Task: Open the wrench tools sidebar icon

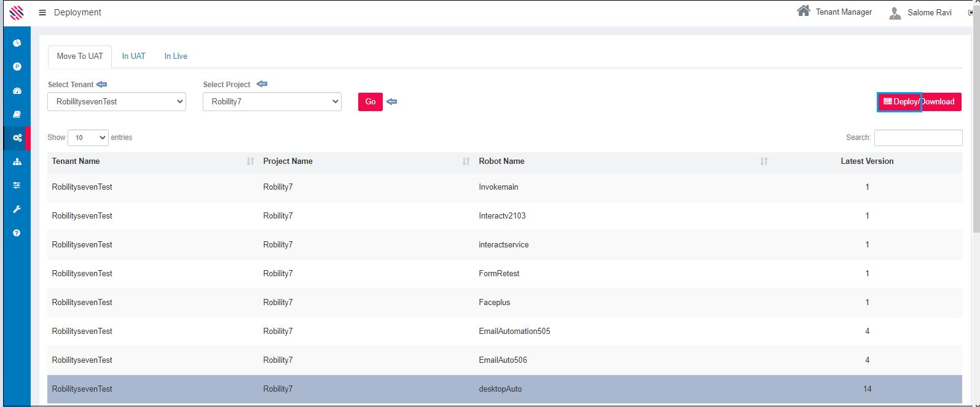Action: click(x=17, y=209)
